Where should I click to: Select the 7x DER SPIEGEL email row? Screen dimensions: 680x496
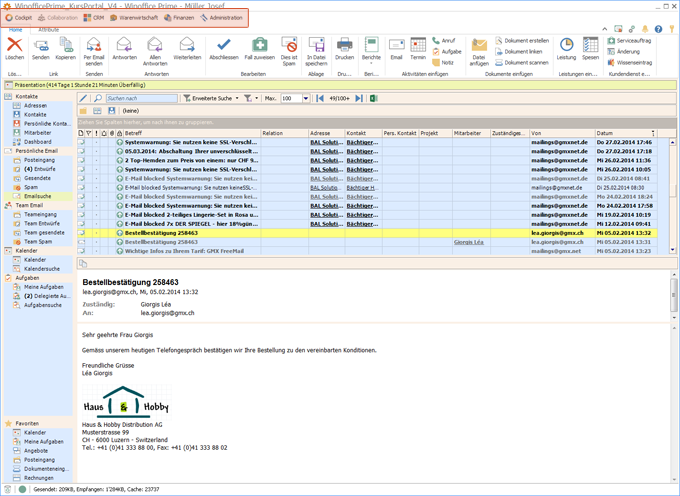coord(367,224)
